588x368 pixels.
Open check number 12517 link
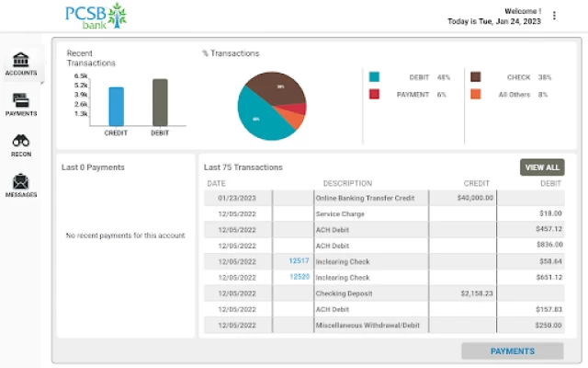tap(299, 261)
